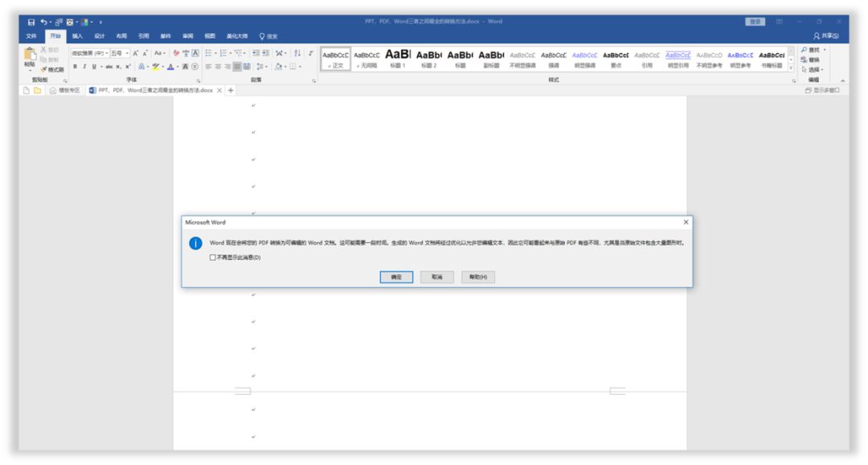
Task: Click the Paste clipboard icon
Action: point(30,55)
